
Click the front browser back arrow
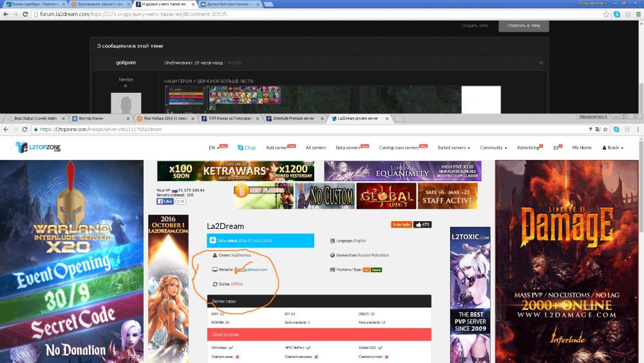6,129
